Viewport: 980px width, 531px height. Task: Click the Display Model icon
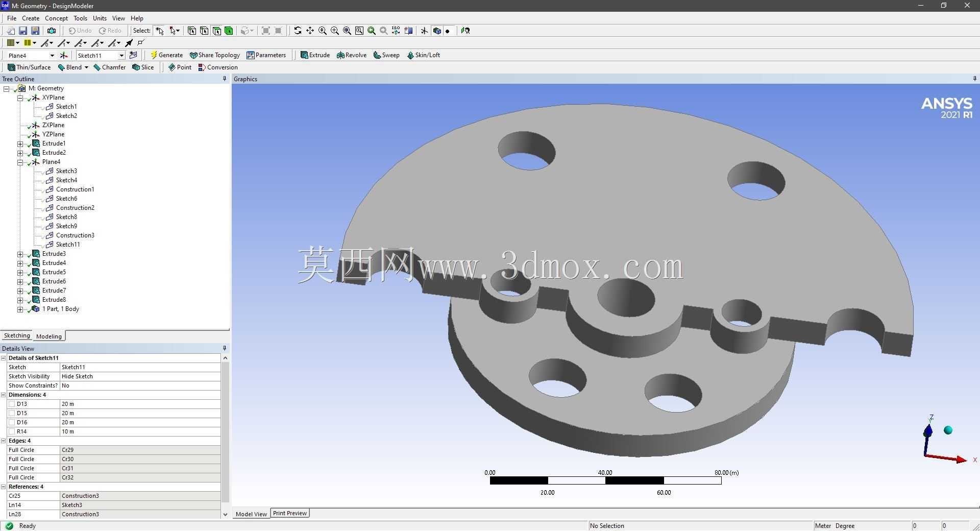[x=437, y=31]
